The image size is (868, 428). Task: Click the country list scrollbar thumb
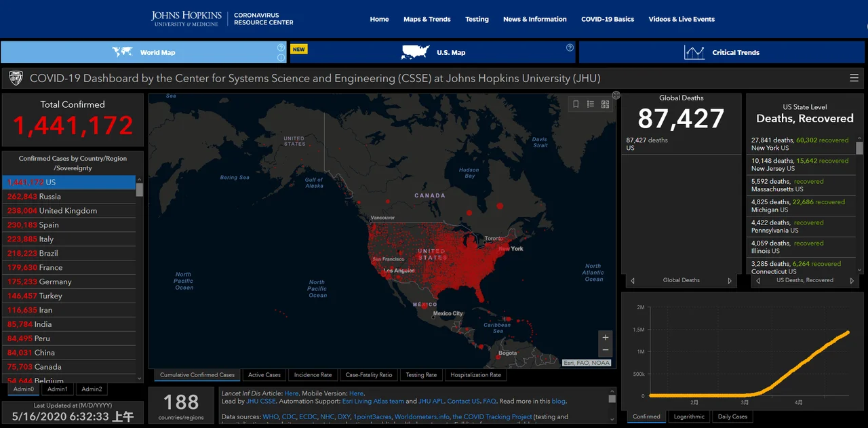click(140, 190)
